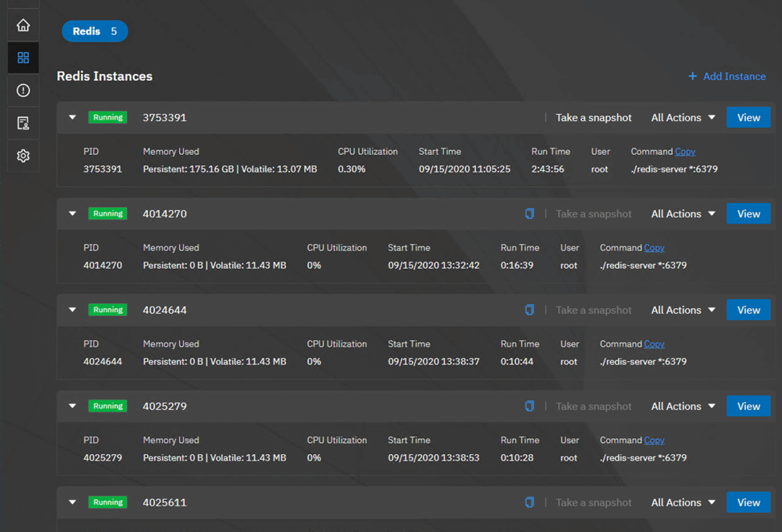This screenshot has height=532, width=782.
Task: Open the alerts exclamation icon in sidebar
Action: [23, 90]
